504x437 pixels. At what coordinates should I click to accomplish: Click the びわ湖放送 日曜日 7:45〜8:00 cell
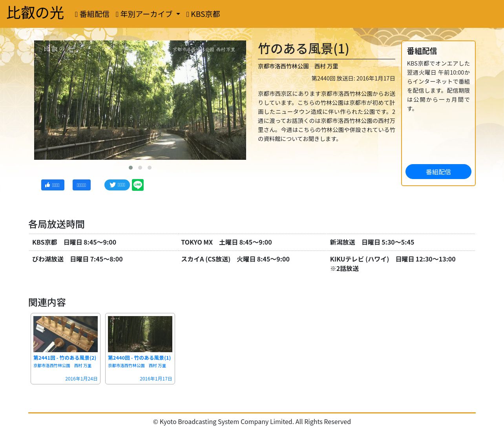coord(103,264)
